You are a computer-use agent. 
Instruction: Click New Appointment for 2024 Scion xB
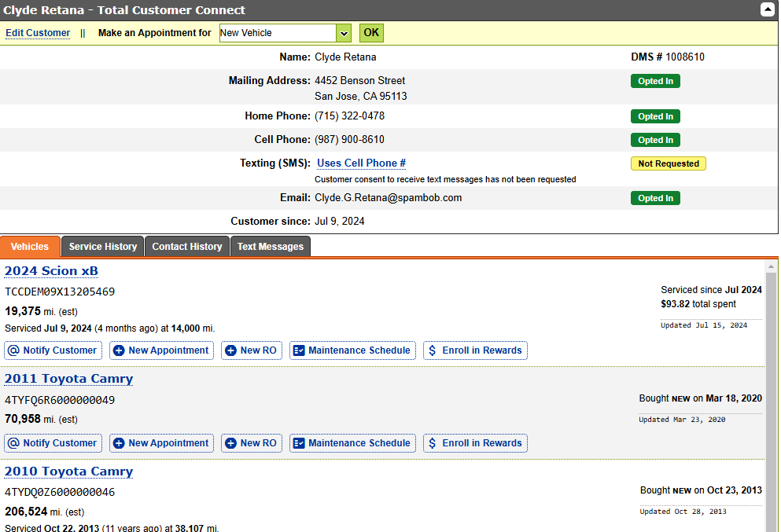(161, 350)
